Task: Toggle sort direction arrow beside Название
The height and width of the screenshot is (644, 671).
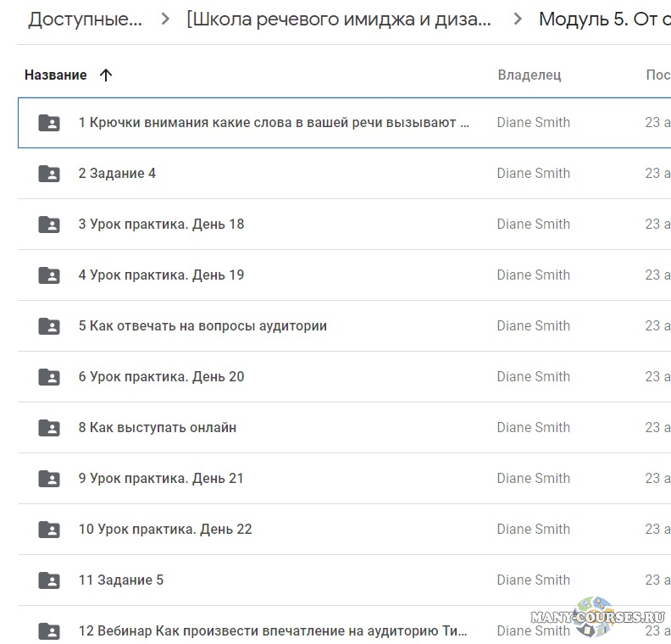Action: pos(106,75)
